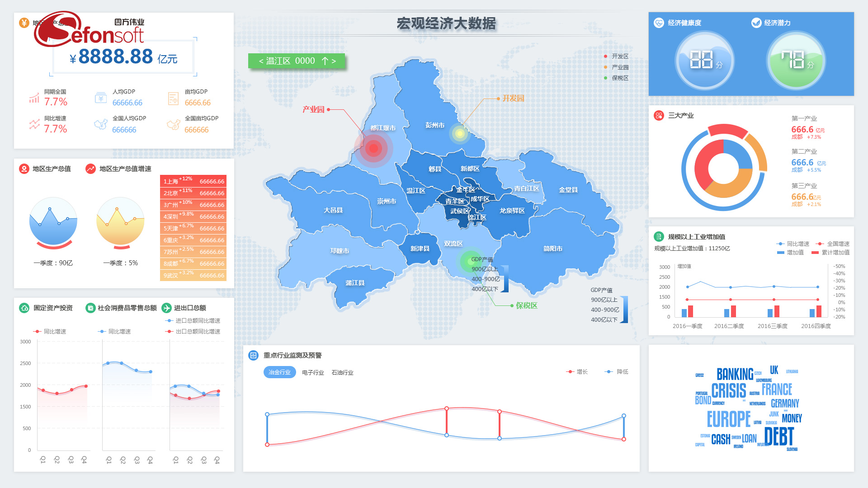The width and height of the screenshot is (868, 488).
Task: Click the 经济潜力 checkmark icon
Action: click(756, 23)
